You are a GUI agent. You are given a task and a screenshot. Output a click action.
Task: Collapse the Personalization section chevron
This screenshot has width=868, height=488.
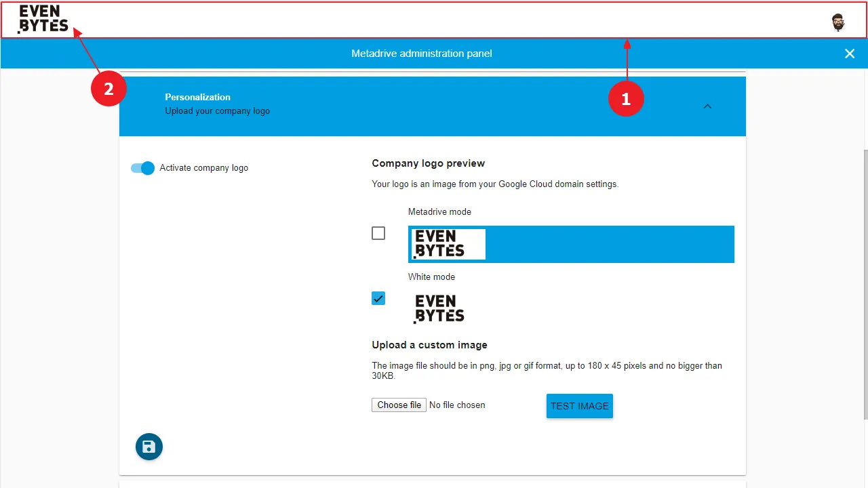click(707, 106)
